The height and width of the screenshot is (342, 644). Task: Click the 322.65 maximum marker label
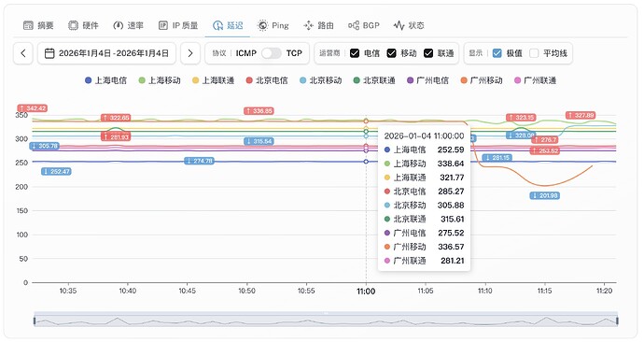pos(116,118)
